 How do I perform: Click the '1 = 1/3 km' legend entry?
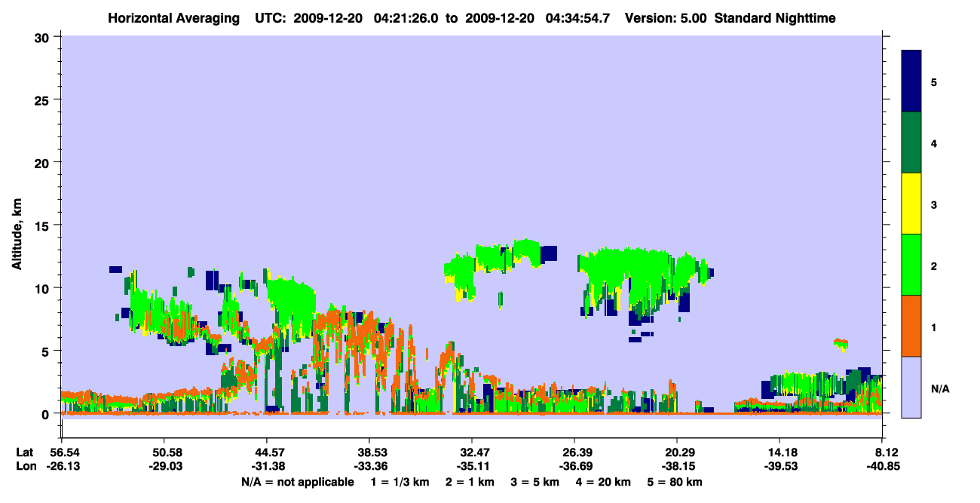pos(402,482)
